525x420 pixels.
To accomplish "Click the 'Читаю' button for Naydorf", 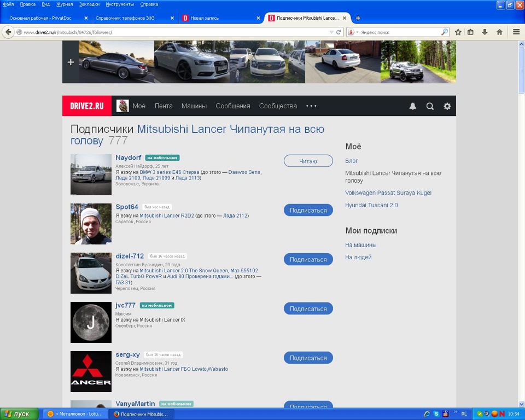I will click(x=308, y=161).
